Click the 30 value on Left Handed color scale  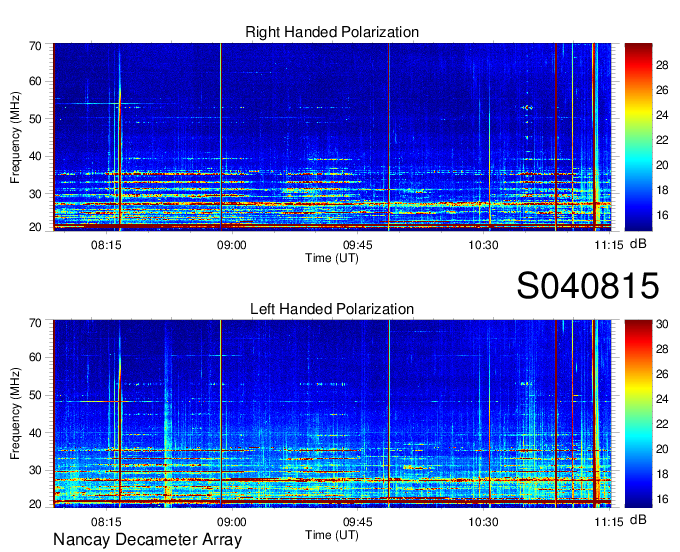[662, 324]
